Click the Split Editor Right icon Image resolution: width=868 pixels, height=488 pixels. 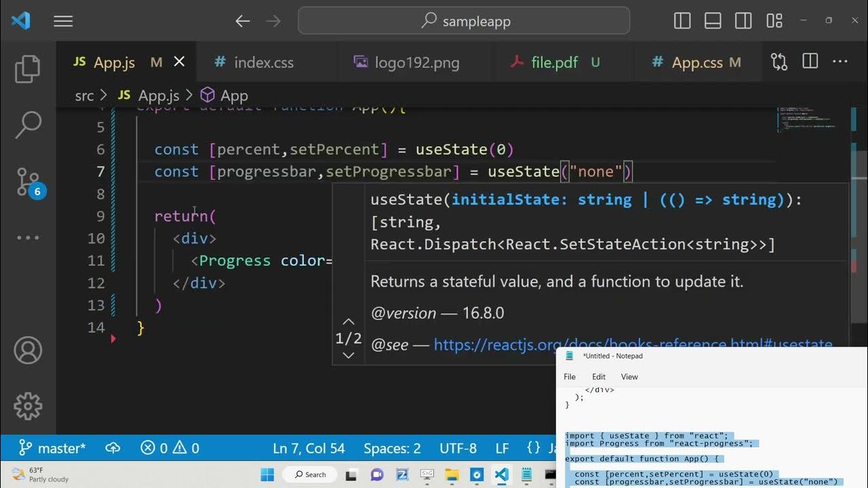click(810, 62)
